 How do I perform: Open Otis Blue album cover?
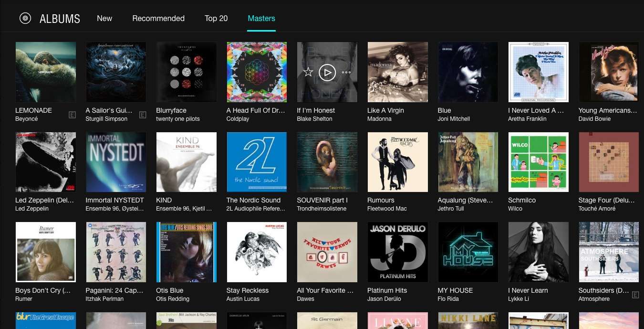187,252
